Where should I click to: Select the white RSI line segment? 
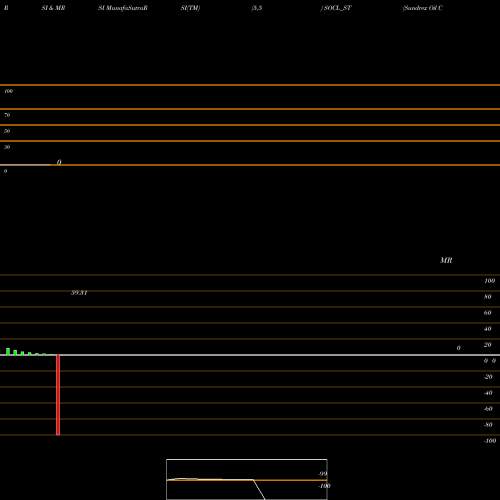pos(25,165)
